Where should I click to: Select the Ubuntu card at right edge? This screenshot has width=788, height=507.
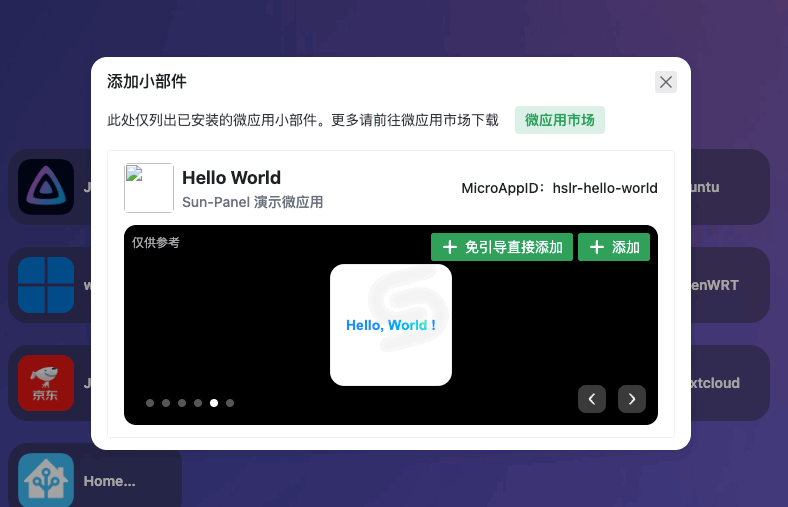pos(730,187)
